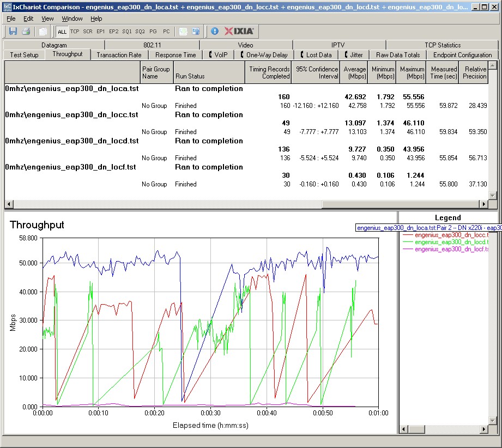The image size is (502, 448).
Task: Switch to the Datagram tab
Action: coord(54,45)
